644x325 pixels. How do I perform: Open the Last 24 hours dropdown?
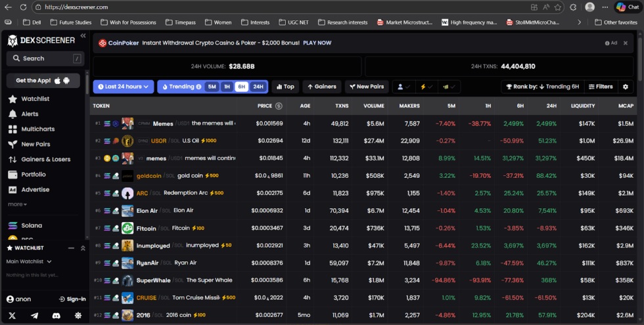tap(124, 87)
